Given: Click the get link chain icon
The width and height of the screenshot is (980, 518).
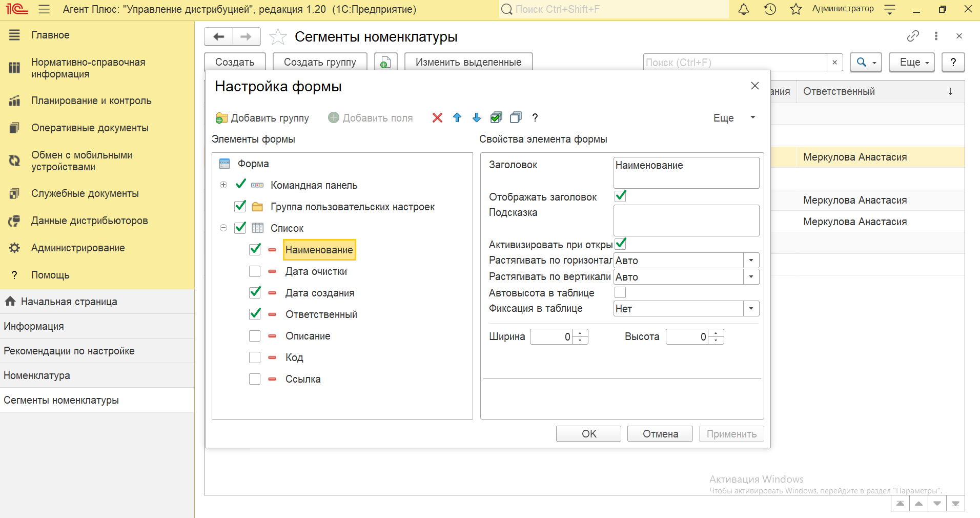Looking at the screenshot, I should 912,36.
